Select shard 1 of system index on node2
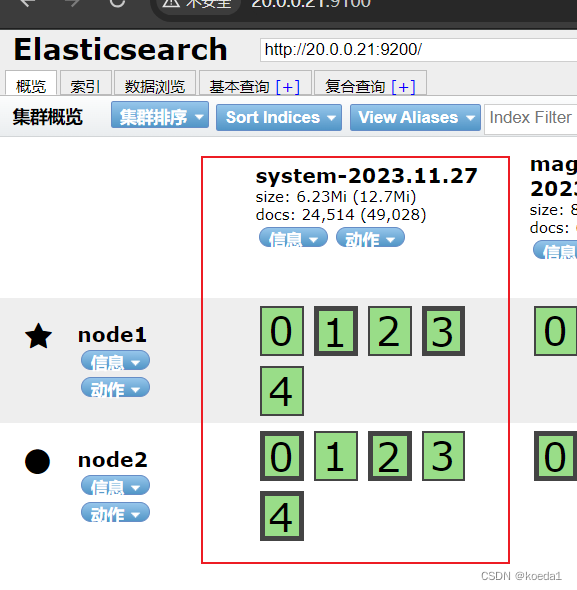This screenshot has width=577, height=590. (336, 456)
